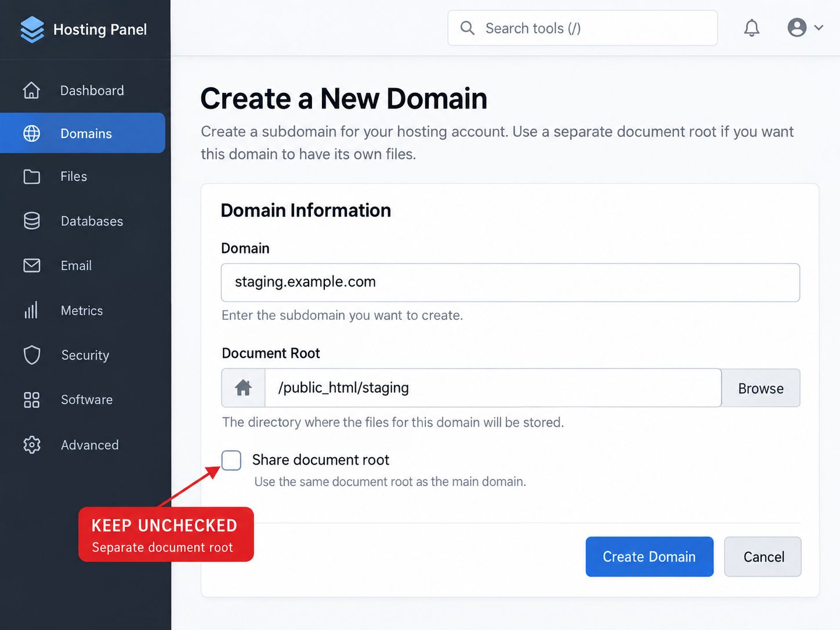Browse for a document root directory

761,388
